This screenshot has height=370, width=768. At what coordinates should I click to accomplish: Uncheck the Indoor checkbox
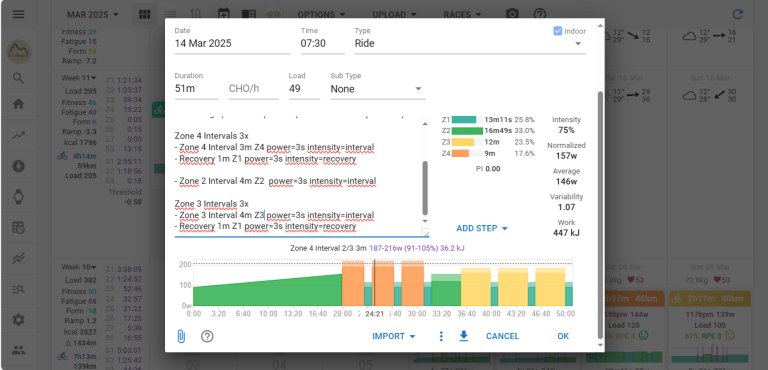point(557,31)
